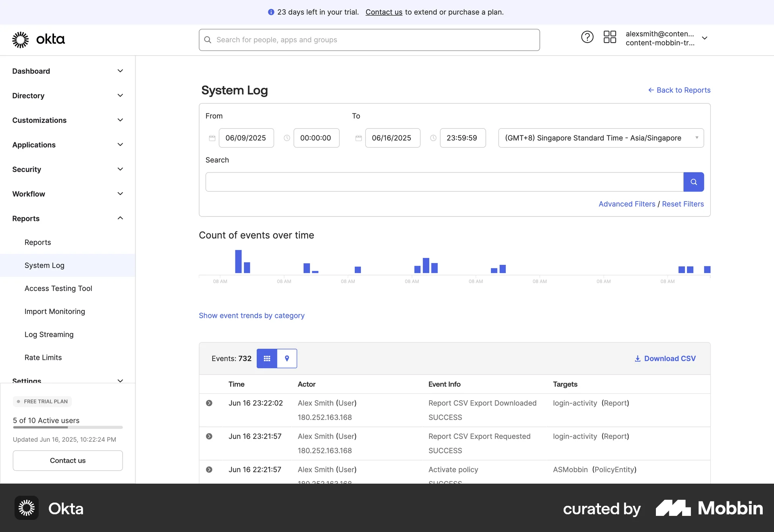Click the download icon next to Download CSV

click(637, 358)
